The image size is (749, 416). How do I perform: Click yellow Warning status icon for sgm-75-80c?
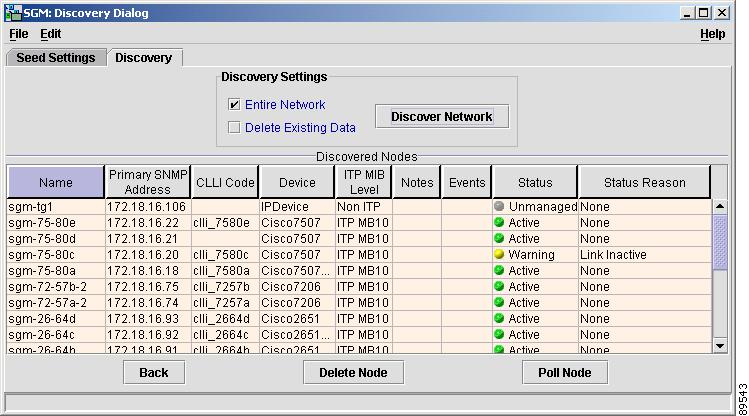point(499,254)
